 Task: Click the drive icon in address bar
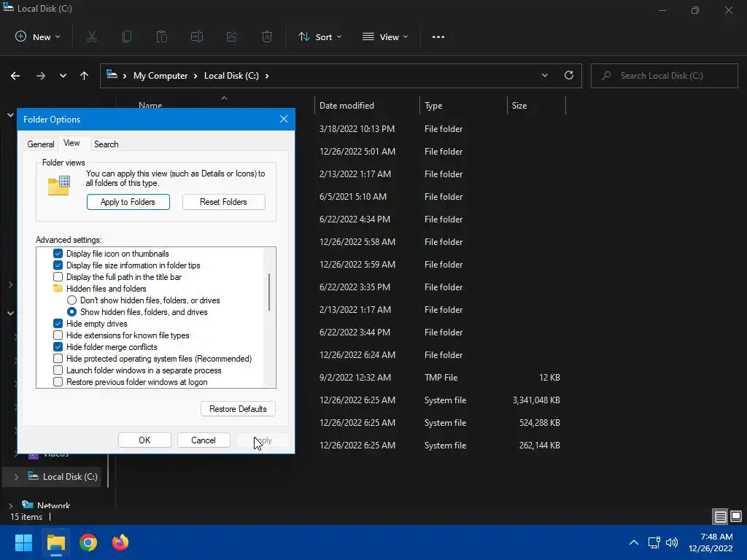112,75
